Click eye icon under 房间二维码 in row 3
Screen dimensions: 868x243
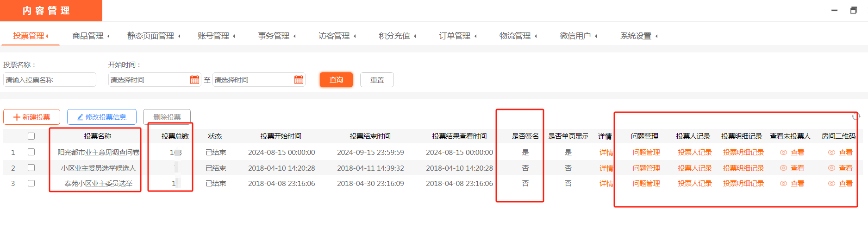(831, 184)
